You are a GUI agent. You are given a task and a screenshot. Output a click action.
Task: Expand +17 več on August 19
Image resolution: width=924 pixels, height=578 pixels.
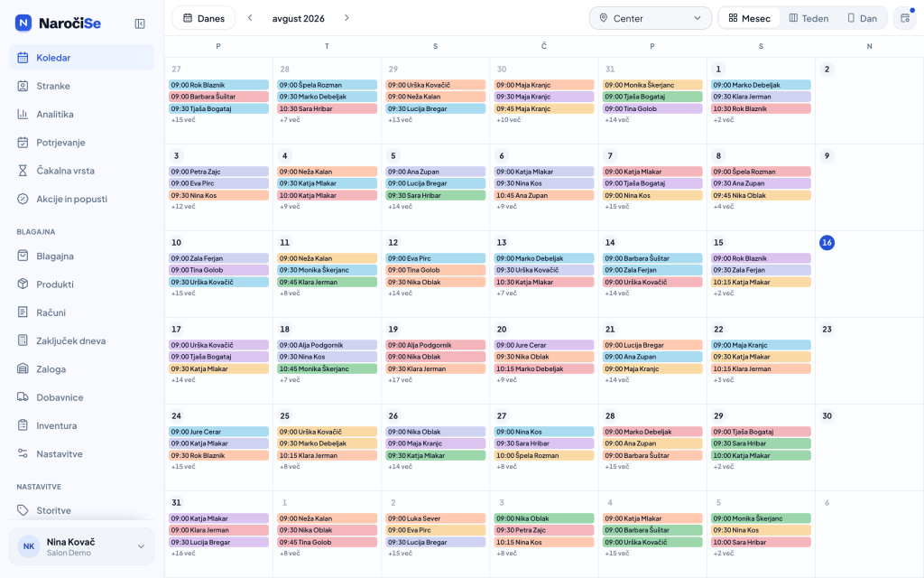pos(400,380)
